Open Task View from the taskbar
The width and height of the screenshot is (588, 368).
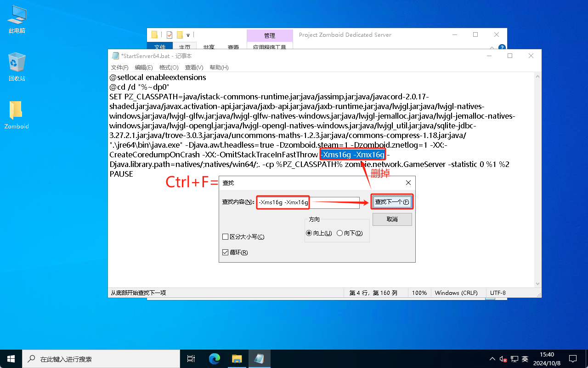click(191, 359)
